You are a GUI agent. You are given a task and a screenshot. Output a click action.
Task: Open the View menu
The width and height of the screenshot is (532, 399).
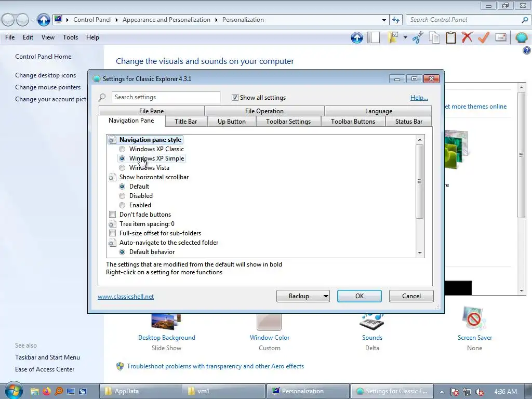pyautogui.click(x=48, y=37)
